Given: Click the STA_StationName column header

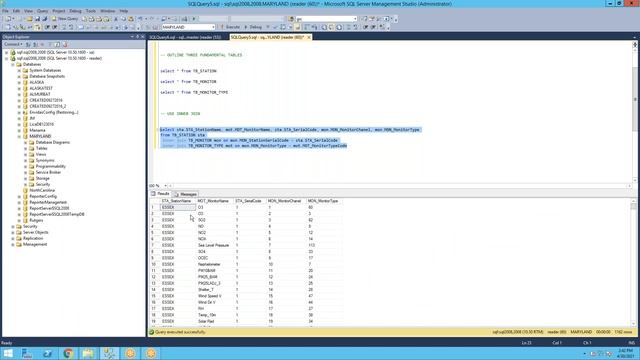Looking at the screenshot, I should tap(178, 201).
